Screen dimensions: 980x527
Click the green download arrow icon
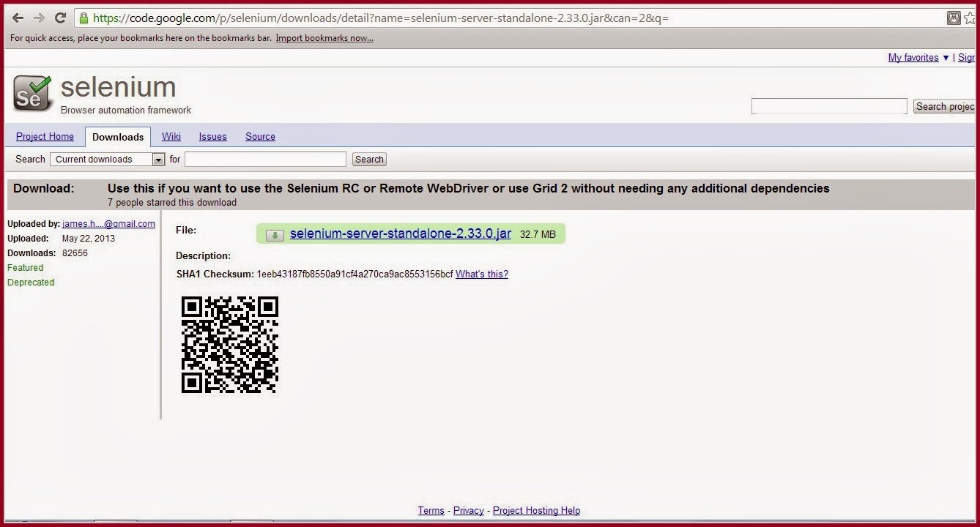point(275,235)
